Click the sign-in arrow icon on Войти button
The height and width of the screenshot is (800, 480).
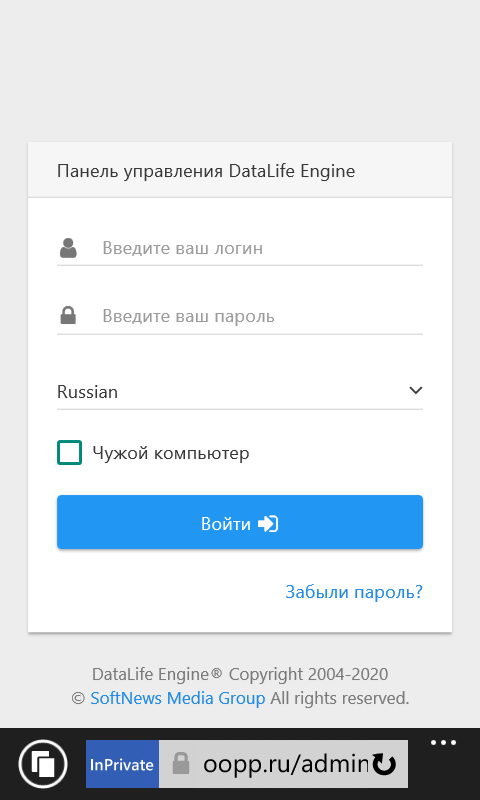268,524
